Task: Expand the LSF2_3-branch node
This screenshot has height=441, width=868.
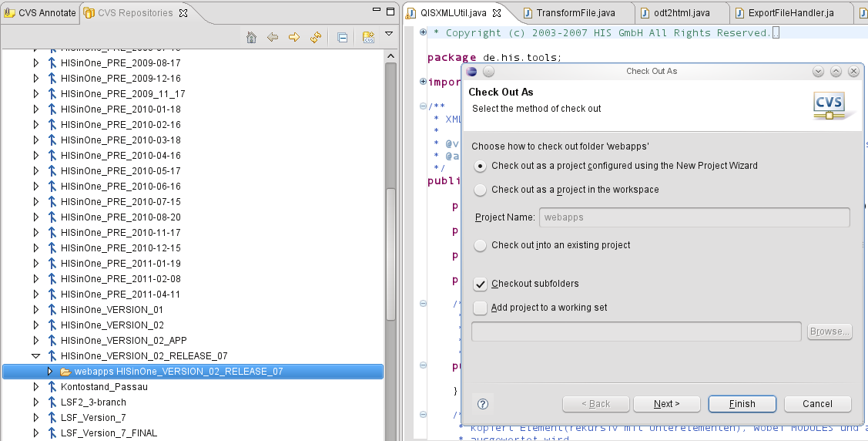Action: coord(36,402)
